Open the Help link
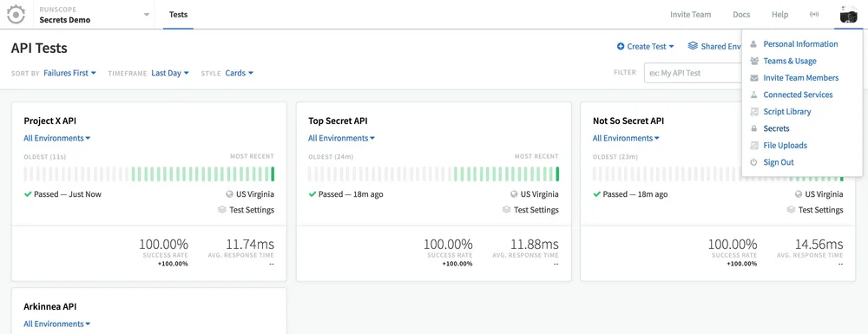Image resolution: width=868 pixels, height=334 pixels. 779,15
